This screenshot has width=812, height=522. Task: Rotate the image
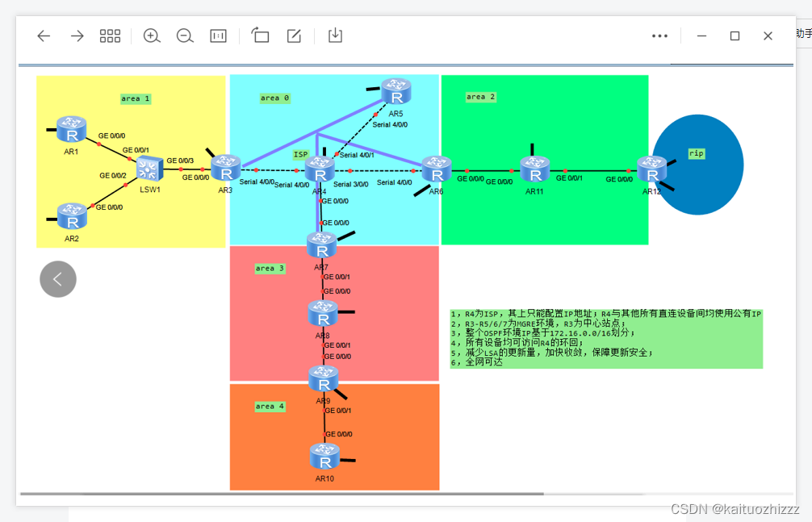coord(260,35)
